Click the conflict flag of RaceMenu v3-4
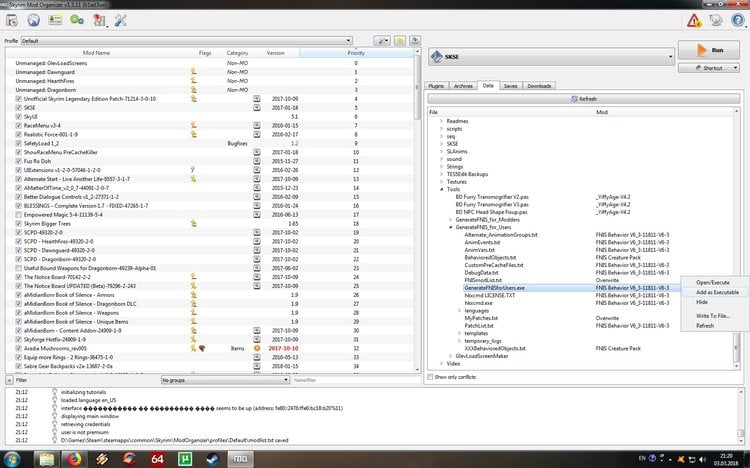This screenshot has height=468, width=750. click(x=194, y=125)
